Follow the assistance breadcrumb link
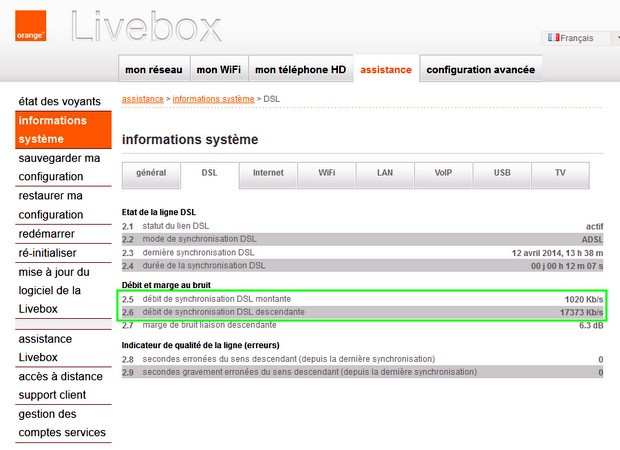 142,99
